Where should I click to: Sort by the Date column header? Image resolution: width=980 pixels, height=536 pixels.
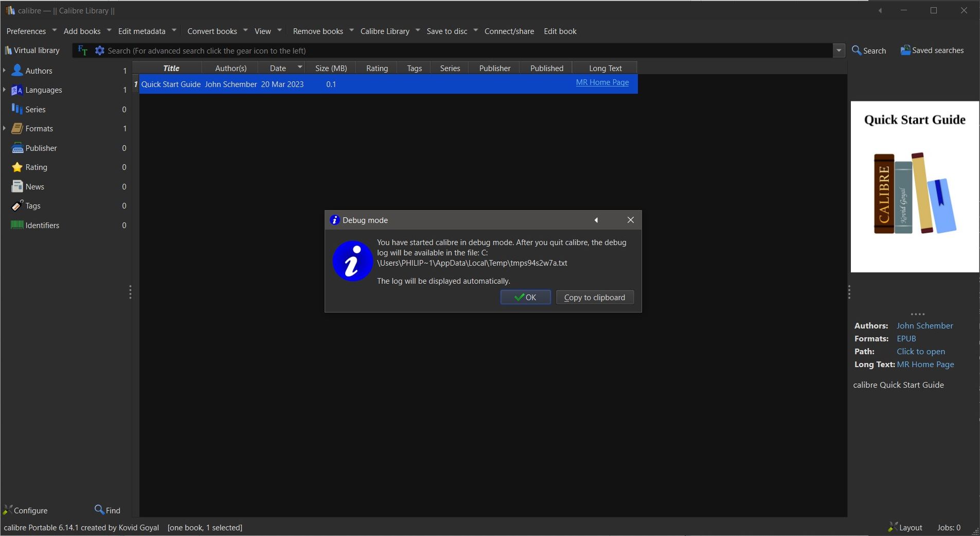tap(282, 68)
